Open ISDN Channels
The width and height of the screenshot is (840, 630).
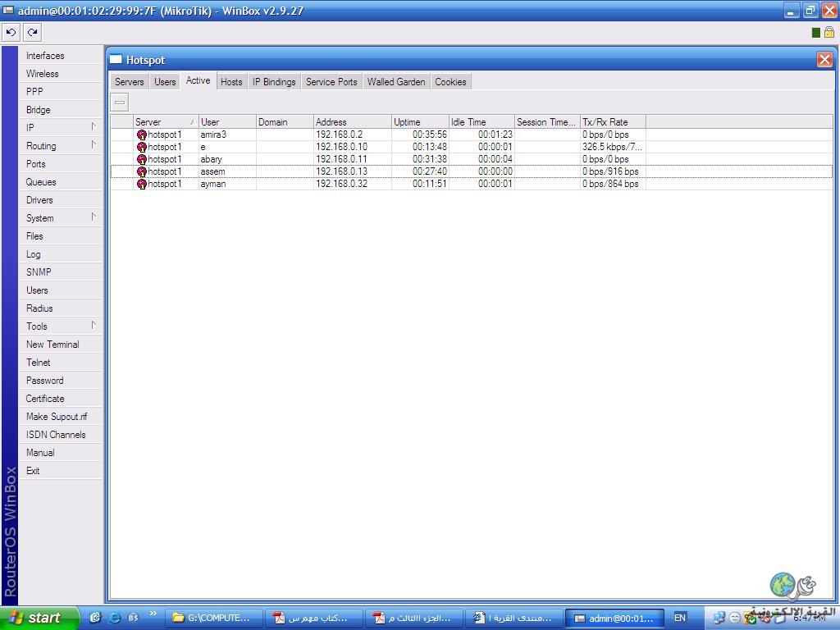click(61, 435)
